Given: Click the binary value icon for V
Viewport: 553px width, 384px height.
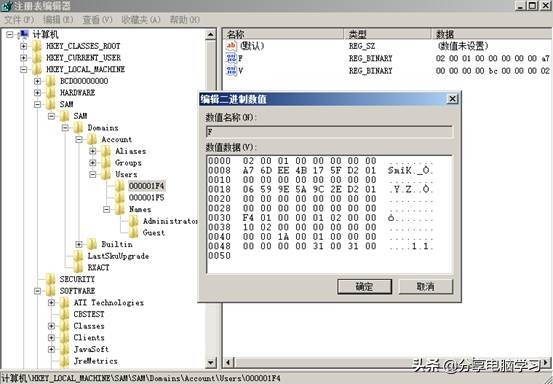Looking at the screenshot, I should (x=231, y=71).
